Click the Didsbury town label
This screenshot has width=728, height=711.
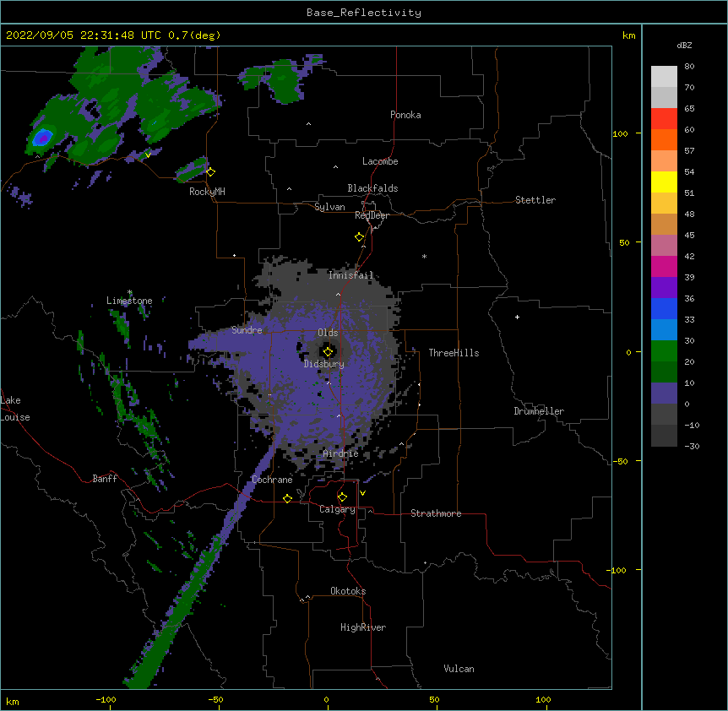pyautogui.click(x=324, y=364)
